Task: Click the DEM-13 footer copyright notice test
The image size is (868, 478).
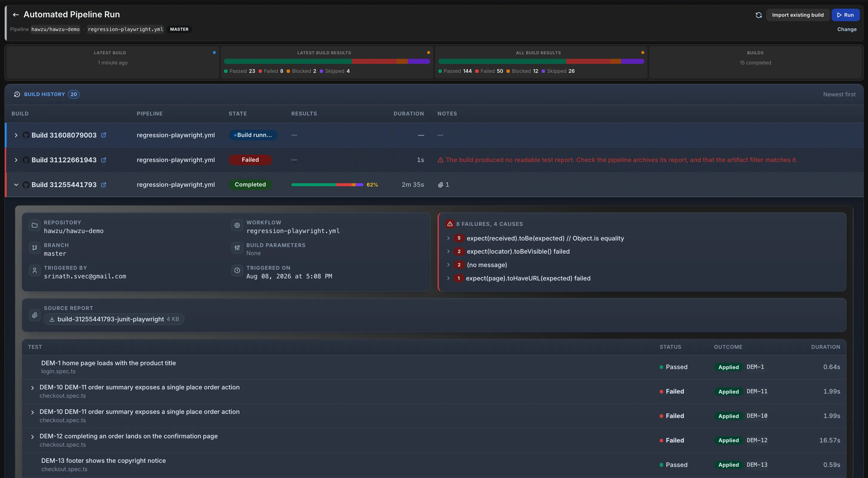Action: [x=434, y=465]
